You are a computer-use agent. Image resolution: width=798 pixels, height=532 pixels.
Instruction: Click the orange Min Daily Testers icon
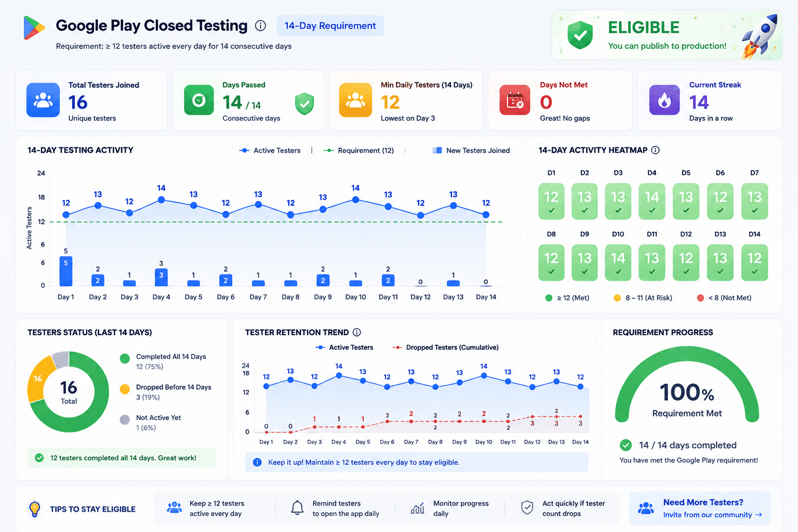[x=356, y=100]
